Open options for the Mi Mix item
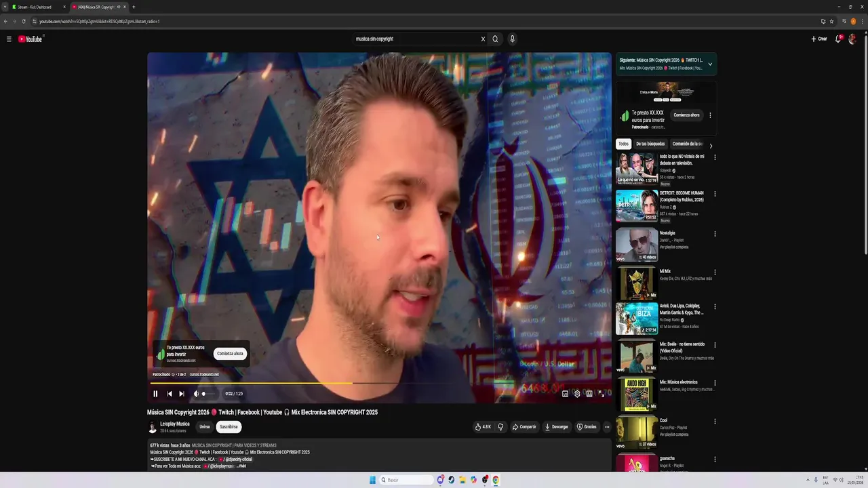Image resolution: width=868 pixels, height=488 pixels. (x=715, y=272)
